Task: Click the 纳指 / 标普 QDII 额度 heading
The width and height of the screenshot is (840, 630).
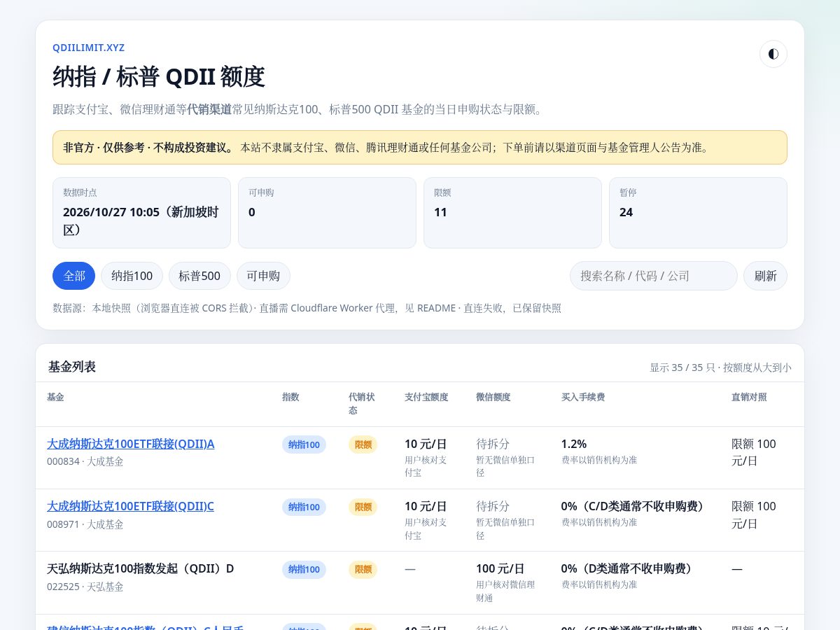Action: 159,76
